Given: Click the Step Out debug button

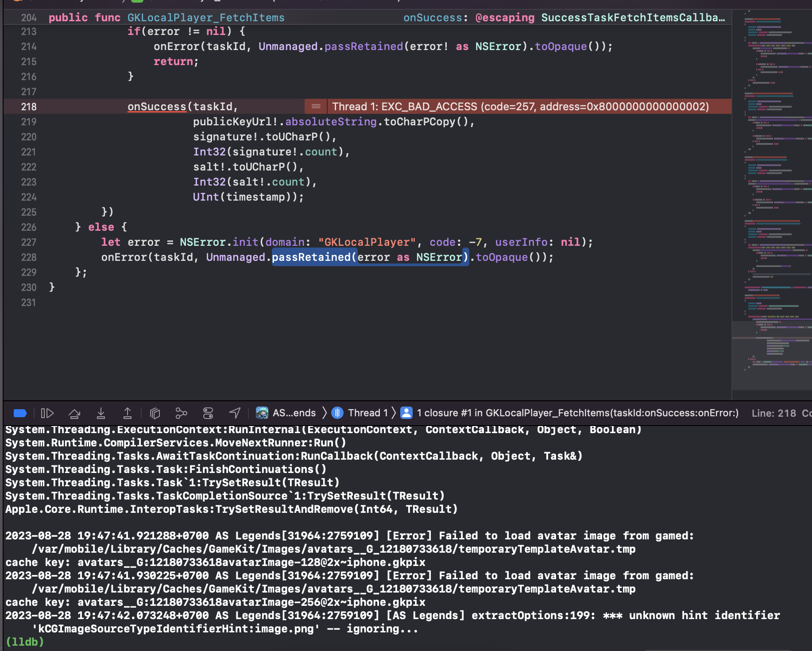Looking at the screenshot, I should 128,413.
